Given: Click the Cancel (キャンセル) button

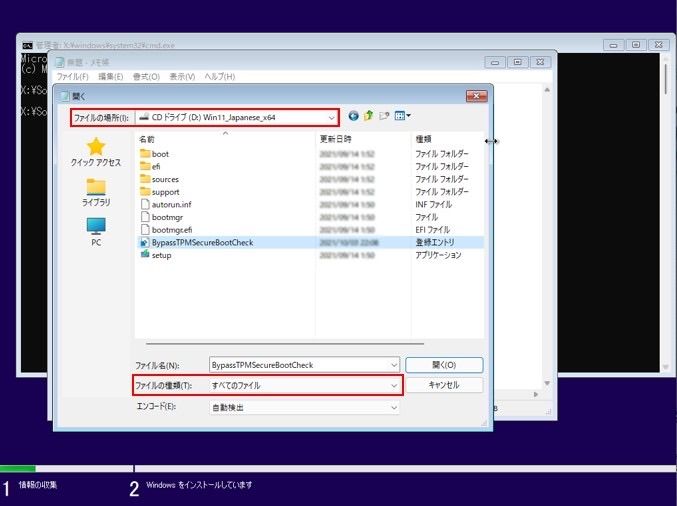Looking at the screenshot, I should 444,385.
